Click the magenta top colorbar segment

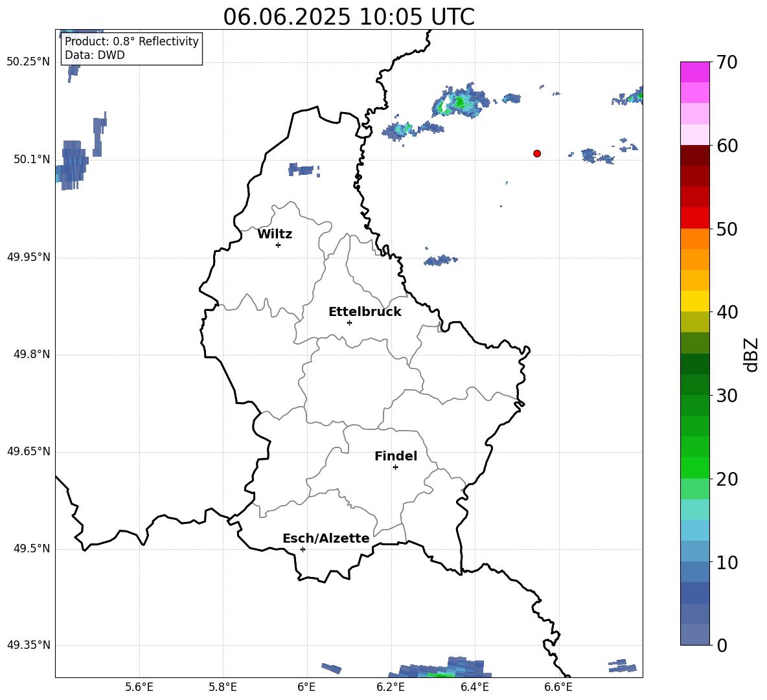point(694,72)
